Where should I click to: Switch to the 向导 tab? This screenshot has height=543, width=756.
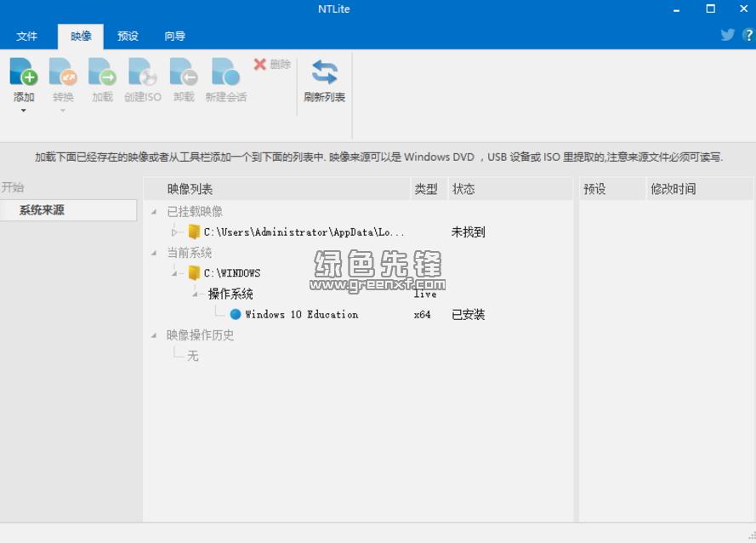[x=174, y=37]
